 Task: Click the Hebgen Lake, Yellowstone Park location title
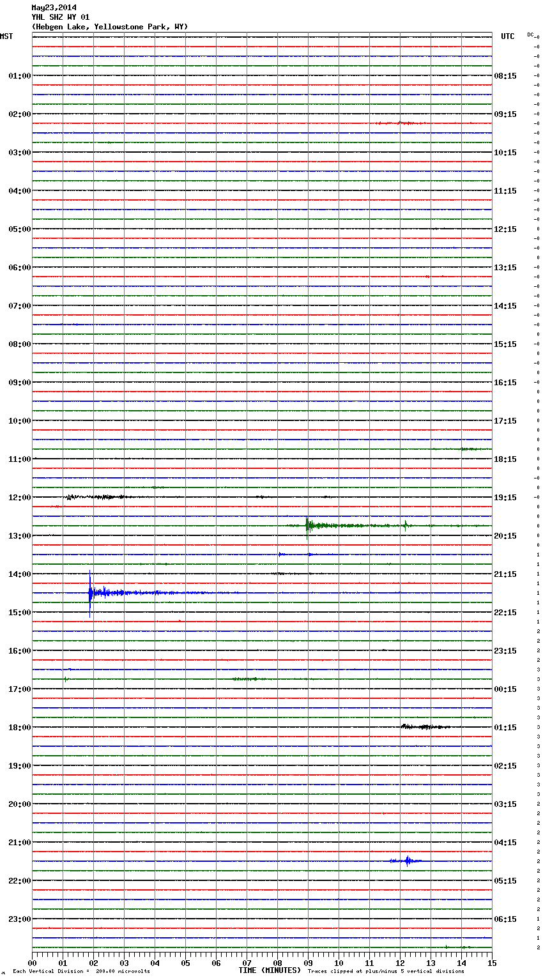tap(110, 27)
